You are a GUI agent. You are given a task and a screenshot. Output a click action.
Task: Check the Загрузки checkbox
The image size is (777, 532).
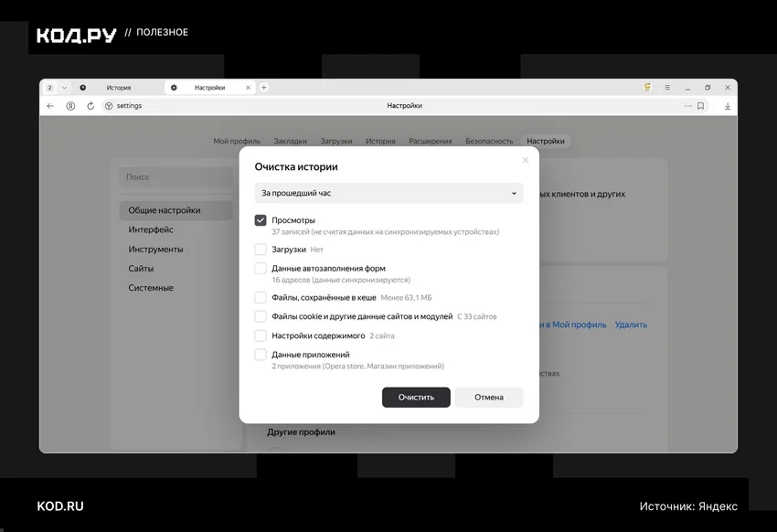tap(261, 250)
